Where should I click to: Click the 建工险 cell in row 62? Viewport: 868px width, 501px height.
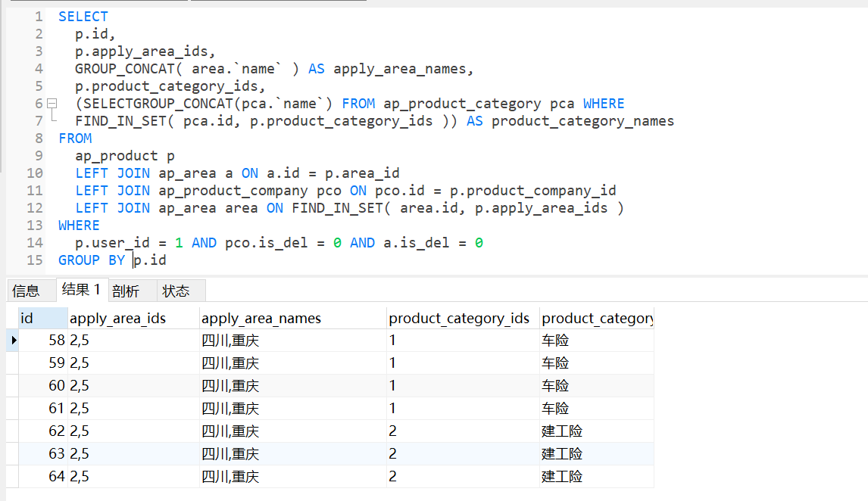(562, 431)
